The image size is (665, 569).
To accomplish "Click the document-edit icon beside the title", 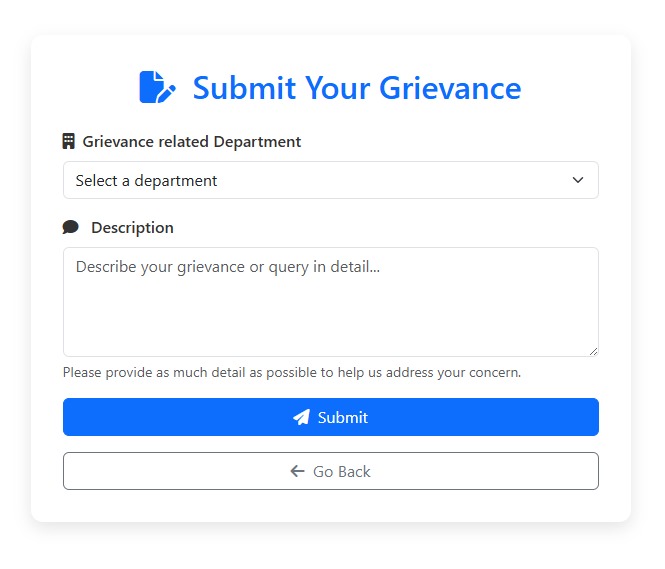I will pyautogui.click(x=157, y=88).
